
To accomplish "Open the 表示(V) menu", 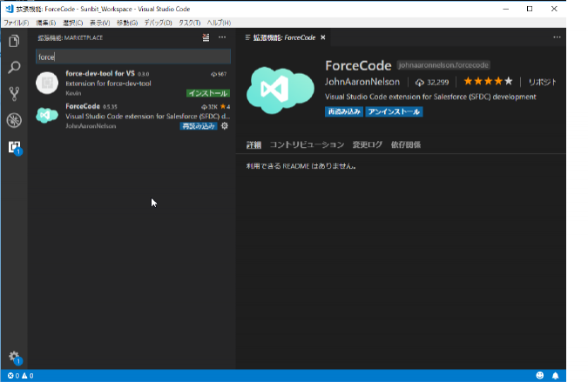I will [100, 23].
